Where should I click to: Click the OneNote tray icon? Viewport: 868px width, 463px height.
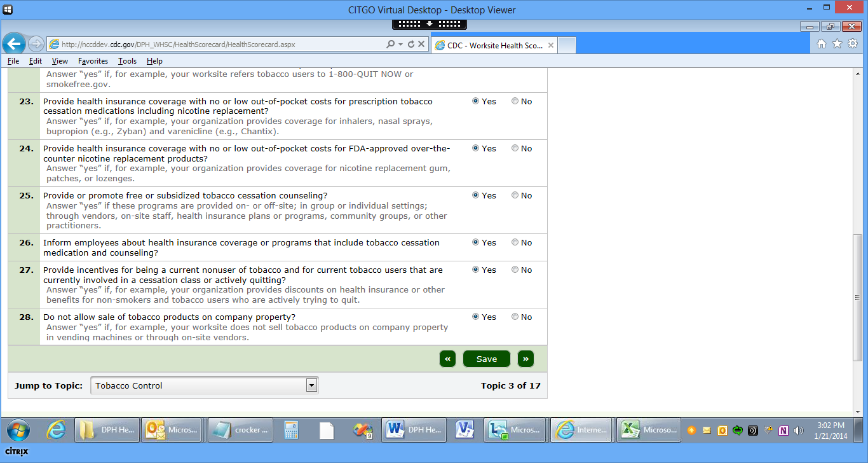click(x=783, y=431)
